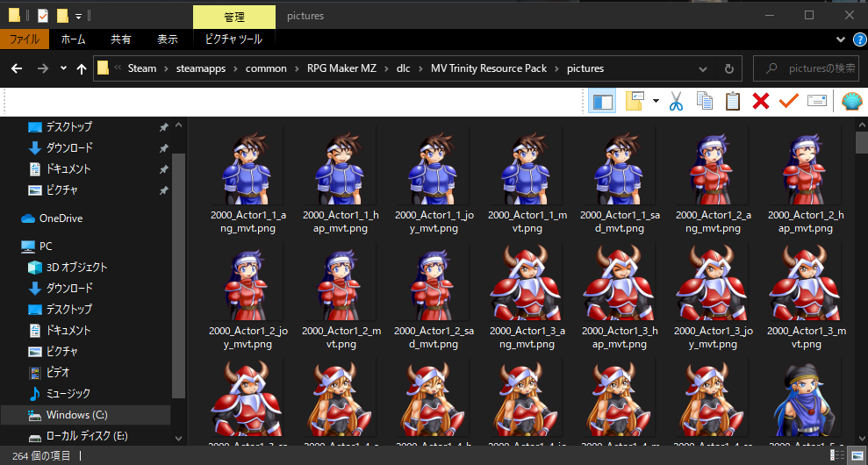
Task: Click file name 2000_Actor1_2_hap_mvt.png
Action: coord(804,221)
